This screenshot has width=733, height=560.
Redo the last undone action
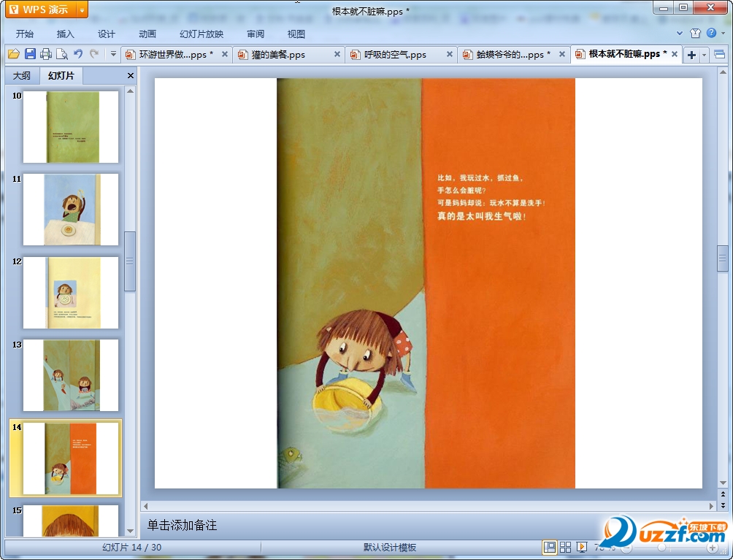(94, 54)
